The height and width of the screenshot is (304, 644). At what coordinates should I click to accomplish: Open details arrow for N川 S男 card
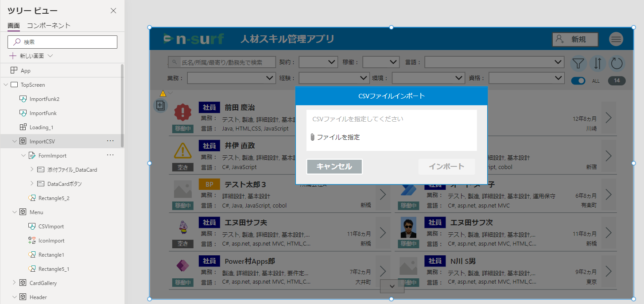point(609,271)
